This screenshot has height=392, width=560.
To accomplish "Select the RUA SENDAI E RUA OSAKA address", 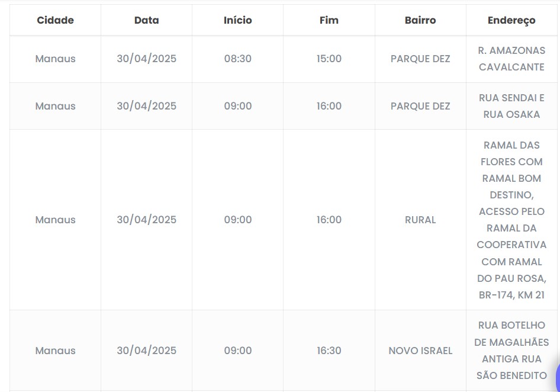I will point(511,106).
